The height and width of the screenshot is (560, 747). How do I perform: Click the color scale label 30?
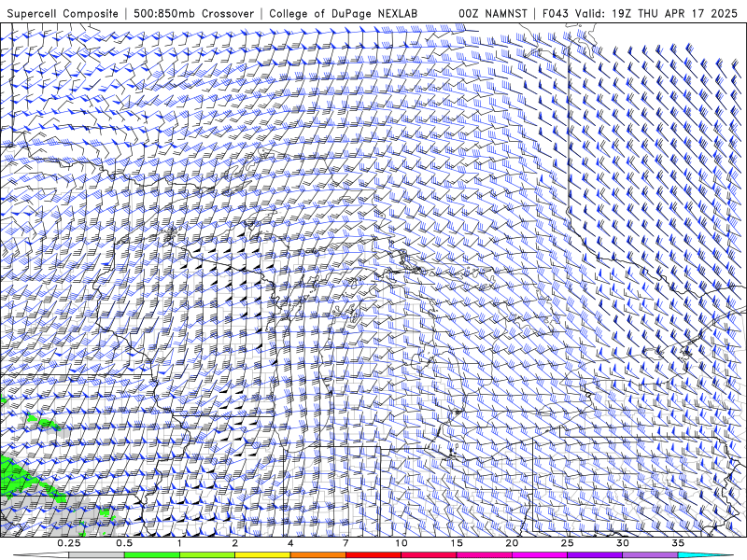tap(623, 543)
